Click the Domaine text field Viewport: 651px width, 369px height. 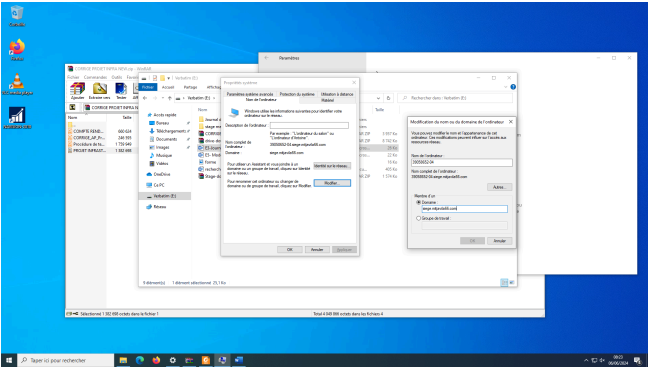coord(464,209)
